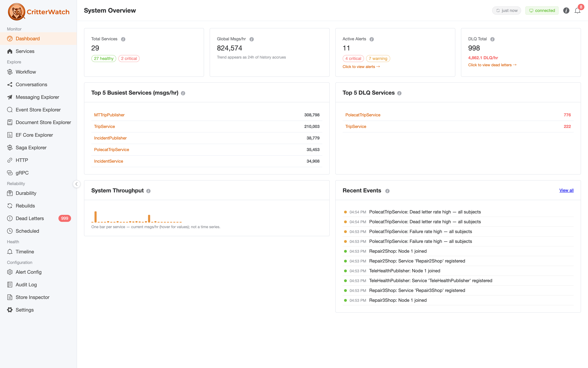This screenshot has width=588, height=368.
Task: Click the Rebuilds refresh icon
Action: tap(10, 206)
